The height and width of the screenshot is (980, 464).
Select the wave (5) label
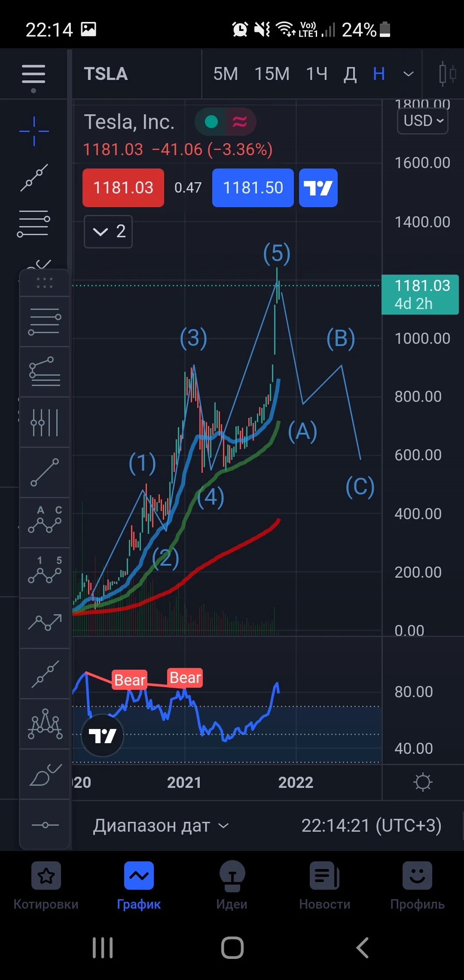(277, 253)
